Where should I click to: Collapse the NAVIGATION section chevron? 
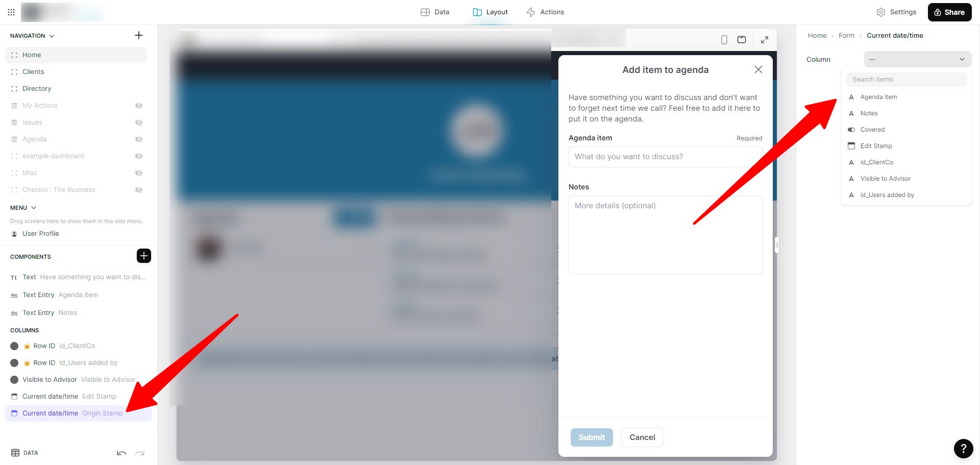point(52,36)
